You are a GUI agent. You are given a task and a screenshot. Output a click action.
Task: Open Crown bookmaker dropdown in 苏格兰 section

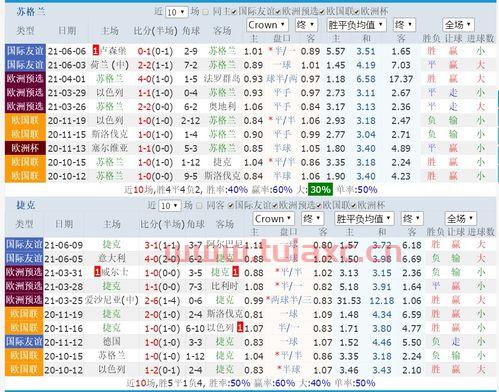pyautogui.click(x=267, y=25)
